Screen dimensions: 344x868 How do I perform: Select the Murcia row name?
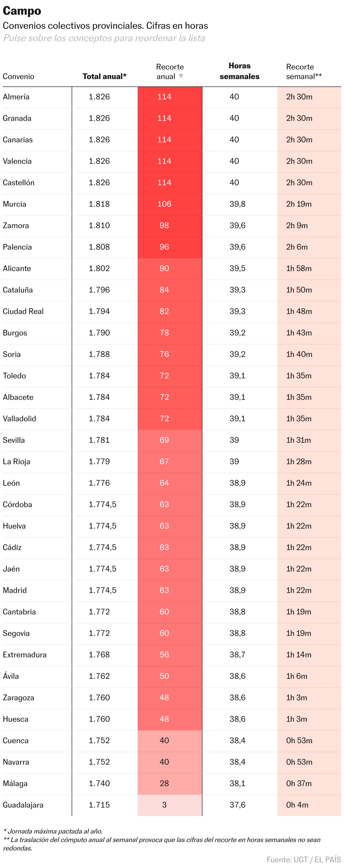click(x=14, y=204)
